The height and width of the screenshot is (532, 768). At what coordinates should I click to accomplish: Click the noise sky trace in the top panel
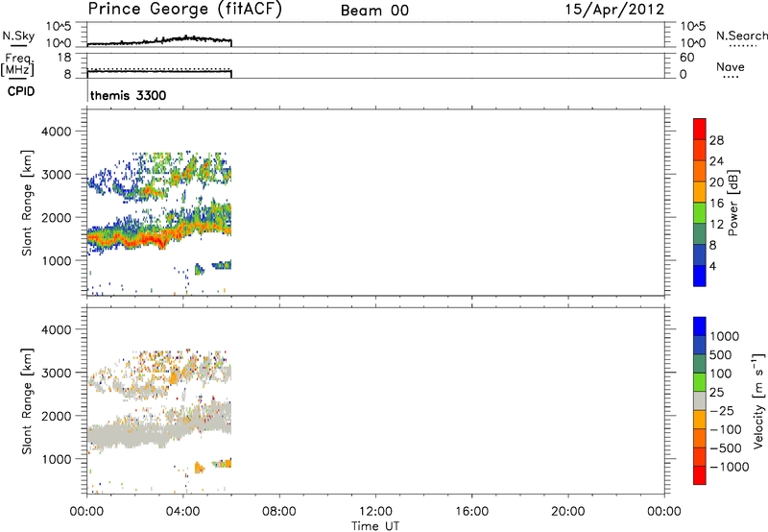(x=159, y=40)
